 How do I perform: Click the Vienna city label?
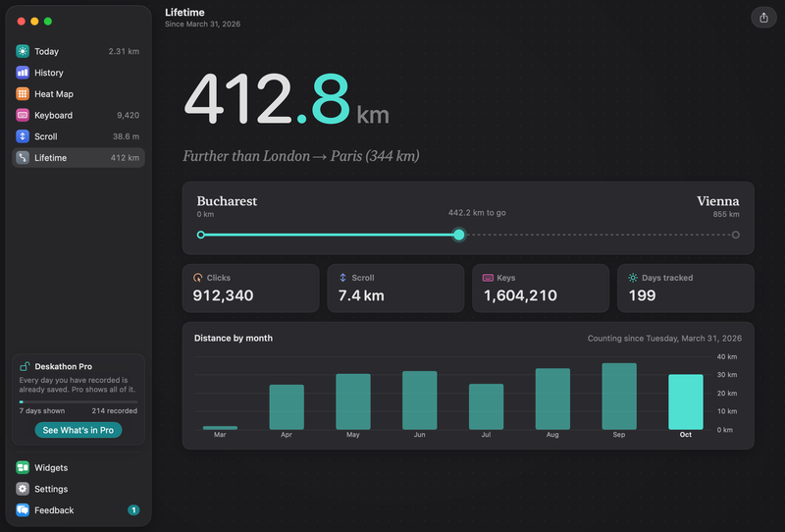[718, 201]
